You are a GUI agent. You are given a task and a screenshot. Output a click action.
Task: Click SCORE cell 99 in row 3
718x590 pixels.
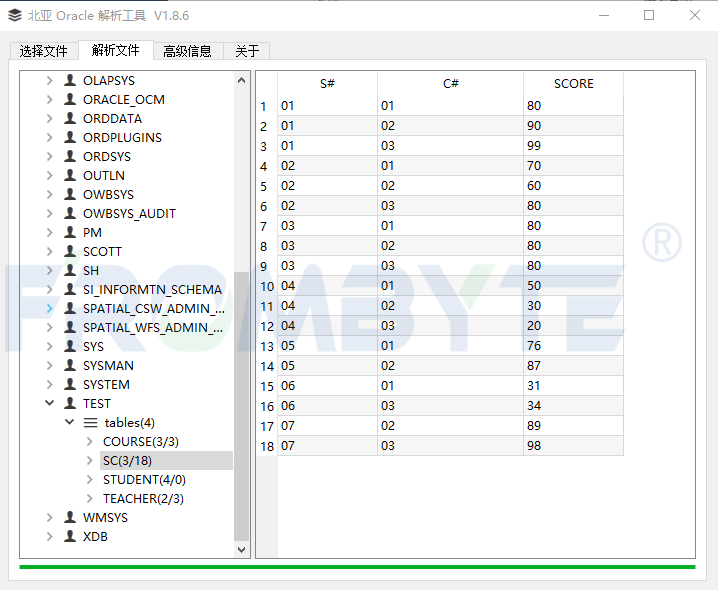(x=573, y=146)
